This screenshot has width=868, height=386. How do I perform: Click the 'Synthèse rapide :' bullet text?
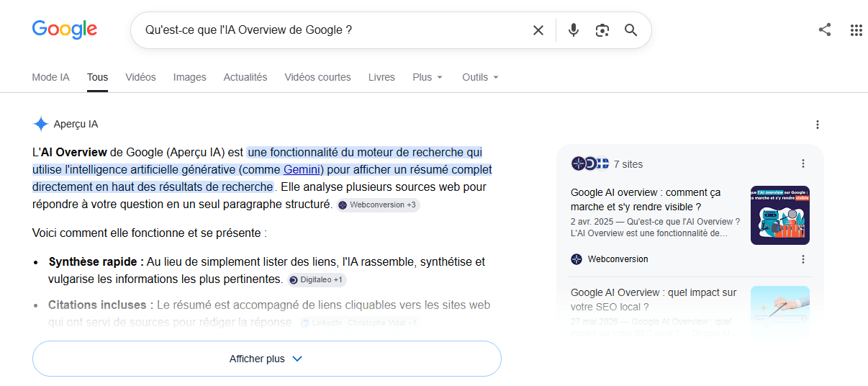96,261
